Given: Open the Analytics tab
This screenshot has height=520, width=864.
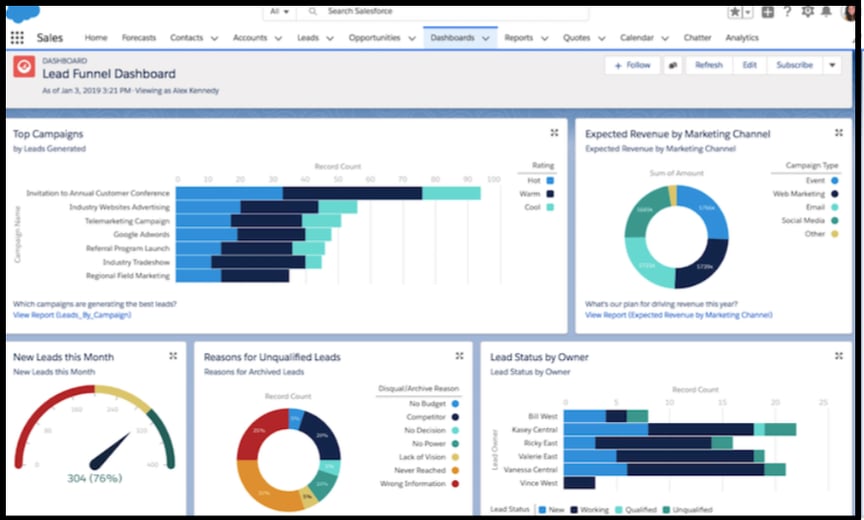Looking at the screenshot, I should coord(742,37).
